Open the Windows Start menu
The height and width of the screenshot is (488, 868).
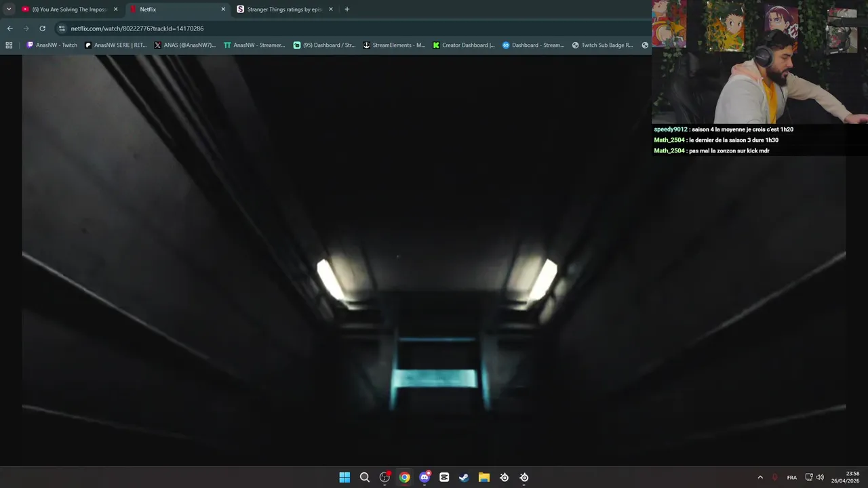coord(344,477)
